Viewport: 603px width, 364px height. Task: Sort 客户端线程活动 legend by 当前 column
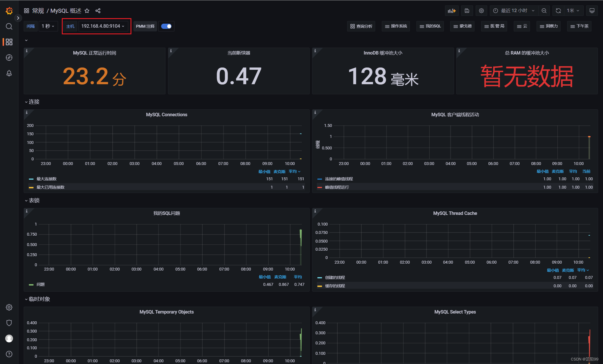point(586,171)
